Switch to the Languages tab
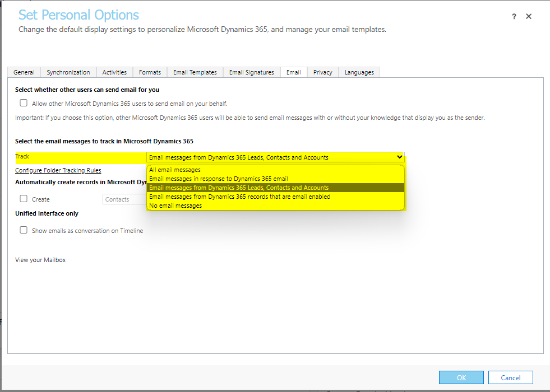This screenshot has width=550, height=392. pyautogui.click(x=359, y=72)
